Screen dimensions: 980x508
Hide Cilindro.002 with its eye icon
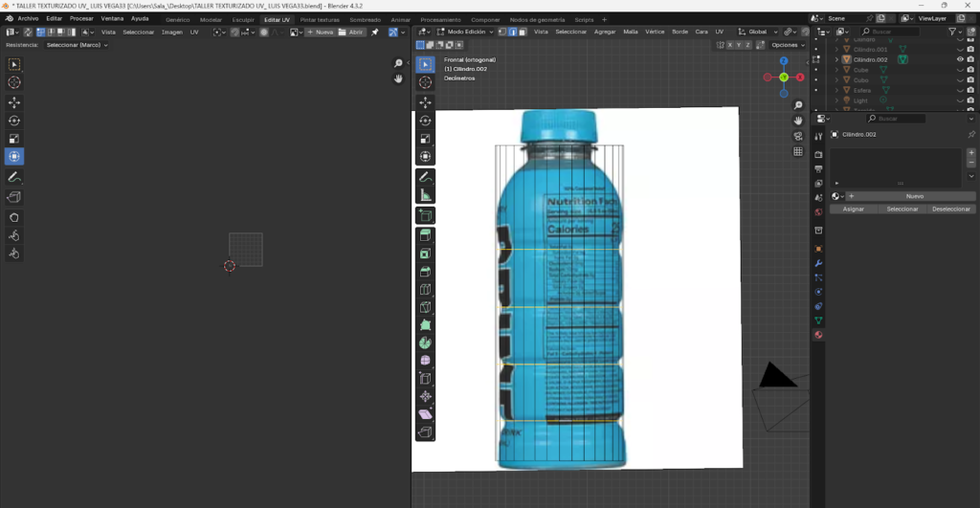point(960,59)
